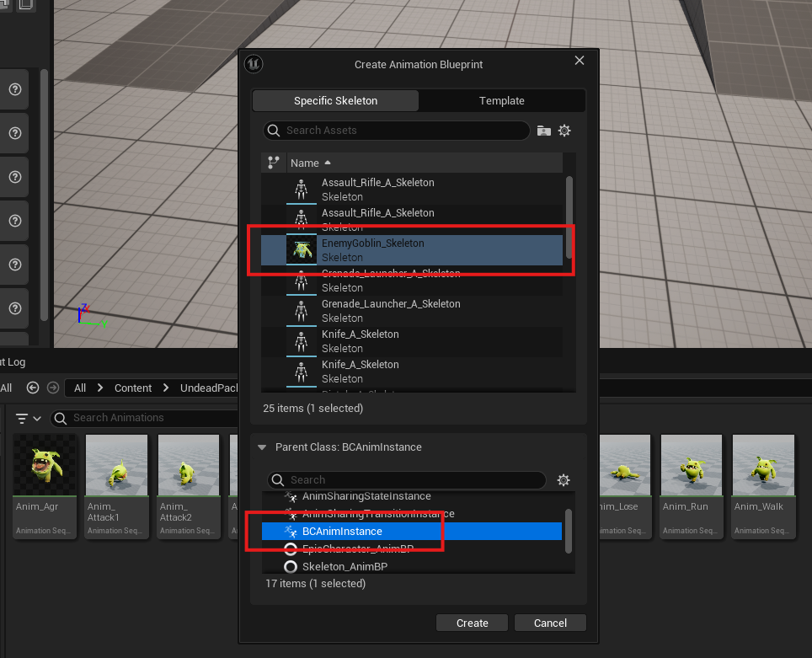Click the fifth help question-mark icon in left panel

pyautogui.click(x=15, y=265)
